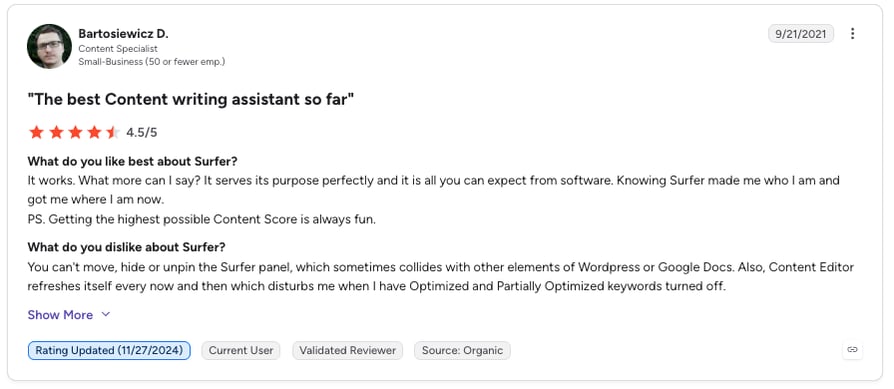
Task: Open Bartosiewicz D. profile photo
Action: click(49, 46)
